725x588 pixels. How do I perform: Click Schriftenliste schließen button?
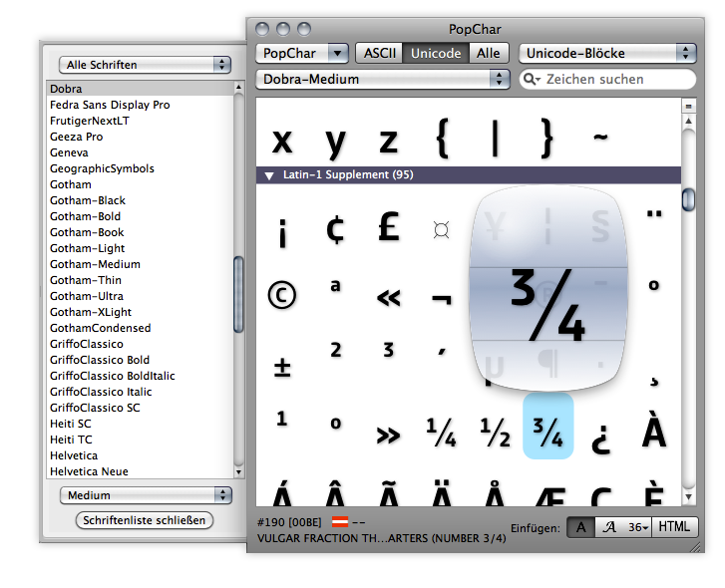pyautogui.click(x=145, y=520)
